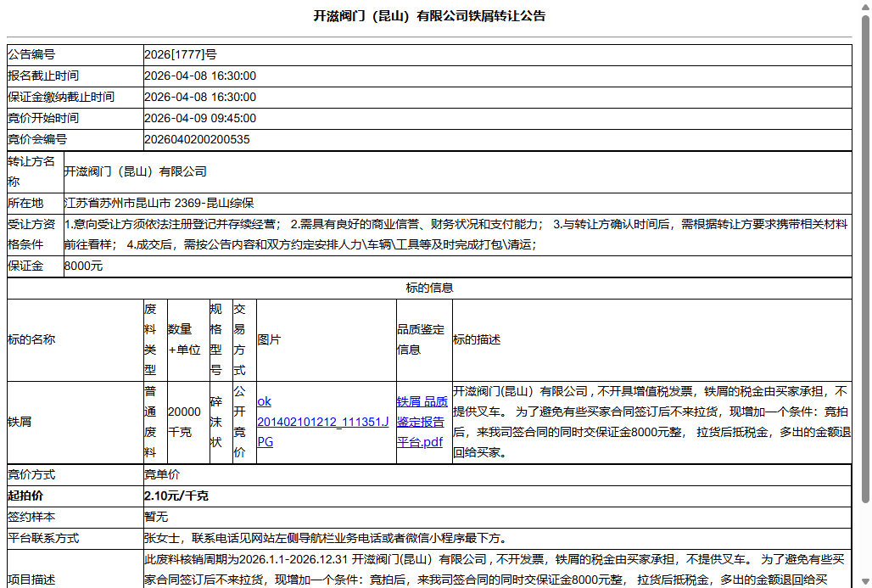Click the 数量+单位 column header
Image resolution: width=872 pixels, height=588 pixels.
click(184, 339)
